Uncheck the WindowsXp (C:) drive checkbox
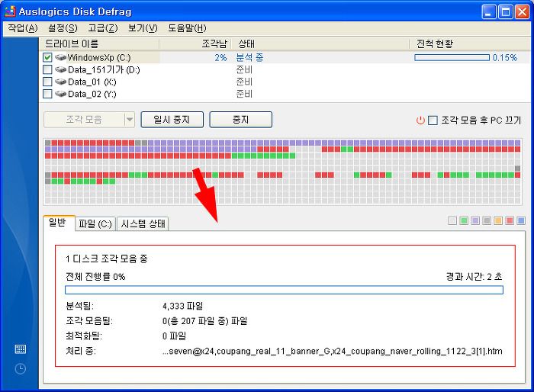This screenshot has width=534, height=392. [x=47, y=57]
